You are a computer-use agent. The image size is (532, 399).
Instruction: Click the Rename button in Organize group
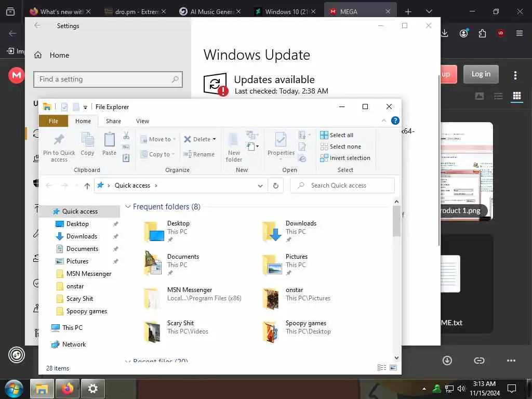pos(199,154)
